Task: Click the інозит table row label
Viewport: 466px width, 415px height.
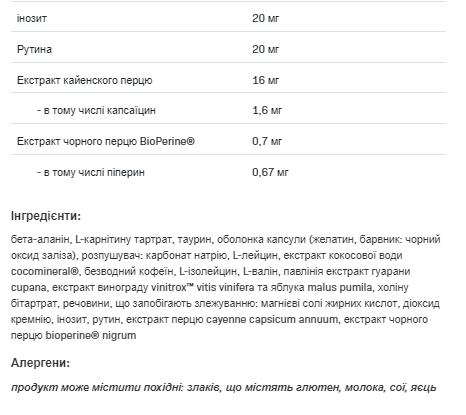Action: coord(32,18)
